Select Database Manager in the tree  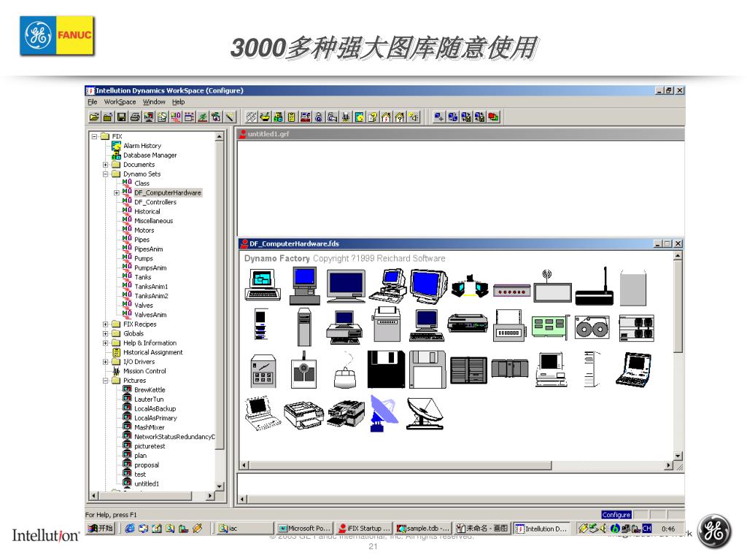click(150, 155)
